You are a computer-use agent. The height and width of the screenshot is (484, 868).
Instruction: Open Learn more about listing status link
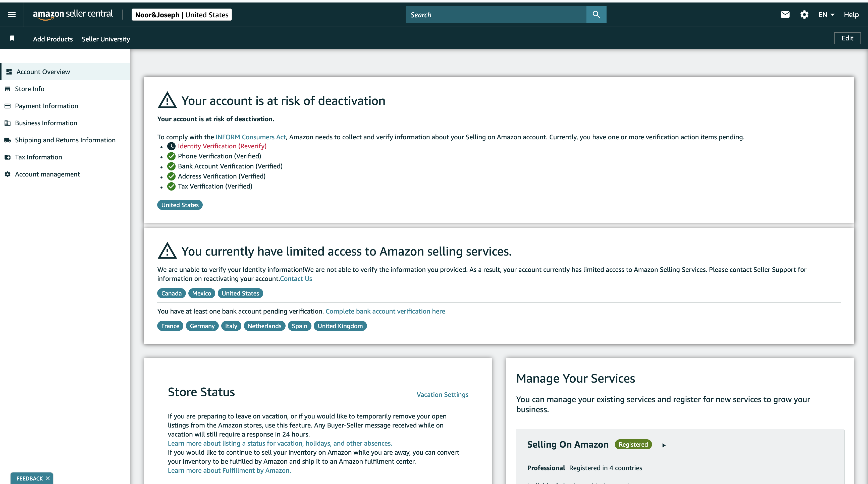point(280,443)
